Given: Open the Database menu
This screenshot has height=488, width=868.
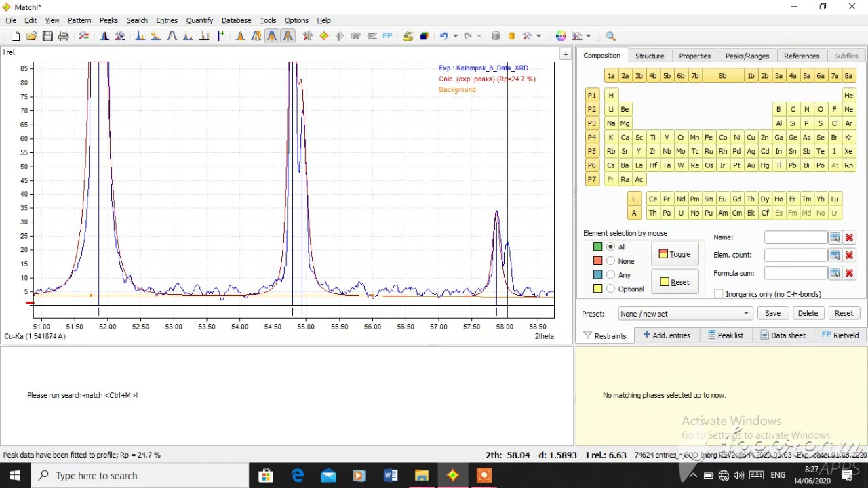Looking at the screenshot, I should tap(236, 20).
